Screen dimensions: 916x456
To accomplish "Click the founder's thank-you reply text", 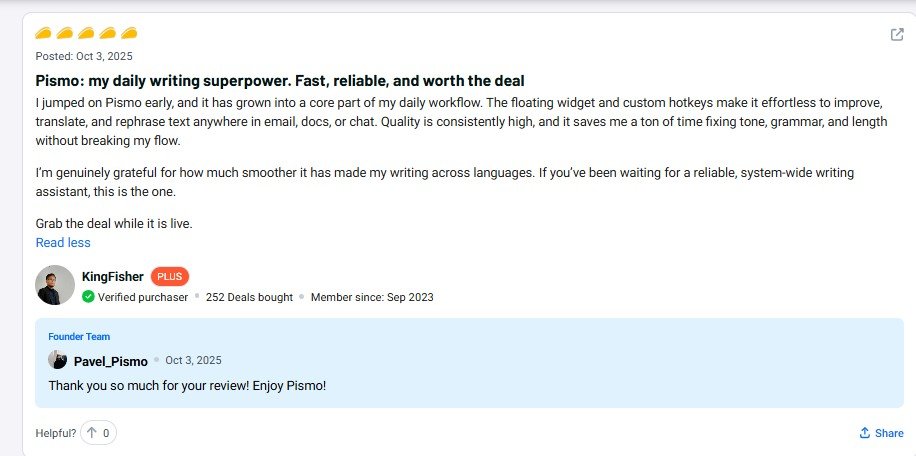I will pyautogui.click(x=187, y=385).
